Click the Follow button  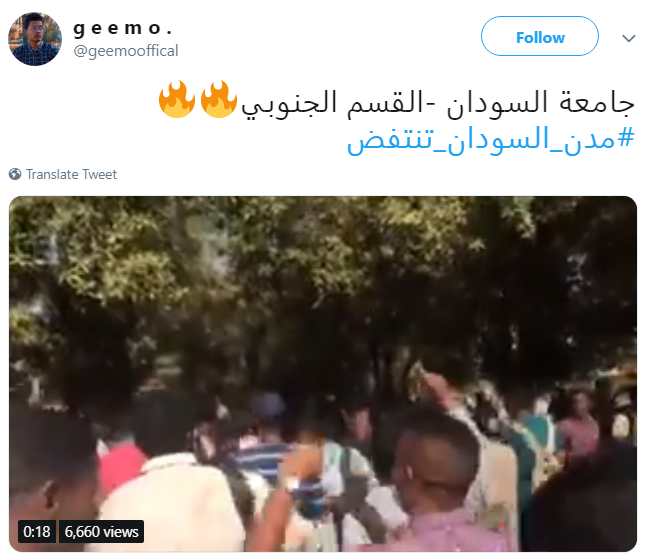click(539, 36)
